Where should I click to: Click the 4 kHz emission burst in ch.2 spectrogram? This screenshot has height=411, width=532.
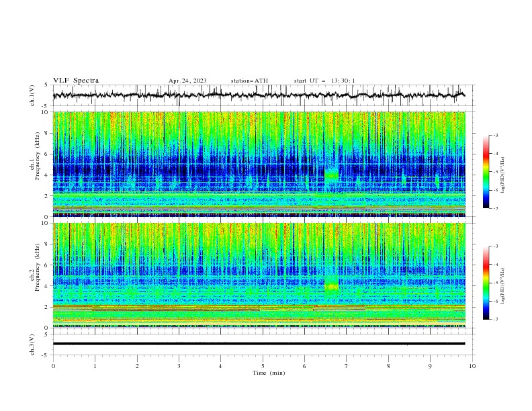(x=331, y=285)
